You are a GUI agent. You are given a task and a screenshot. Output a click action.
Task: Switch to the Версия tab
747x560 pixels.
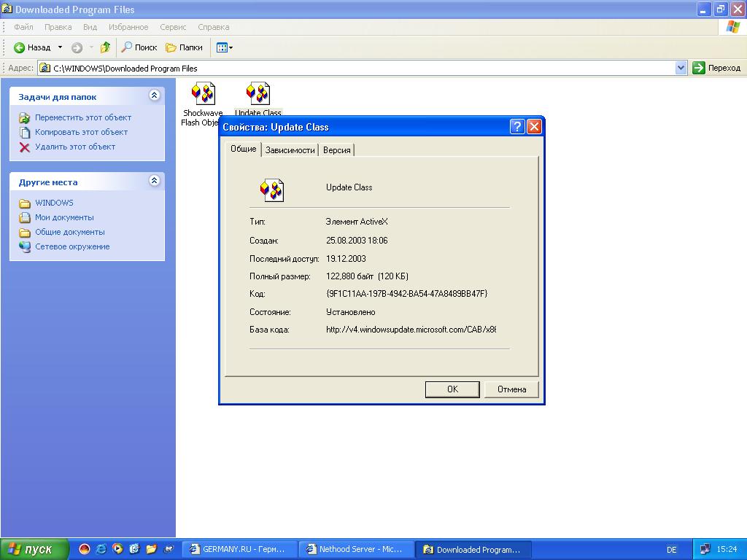tap(336, 150)
